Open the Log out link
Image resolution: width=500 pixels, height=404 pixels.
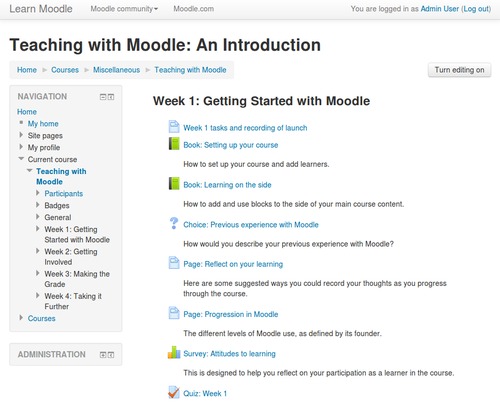point(477,9)
